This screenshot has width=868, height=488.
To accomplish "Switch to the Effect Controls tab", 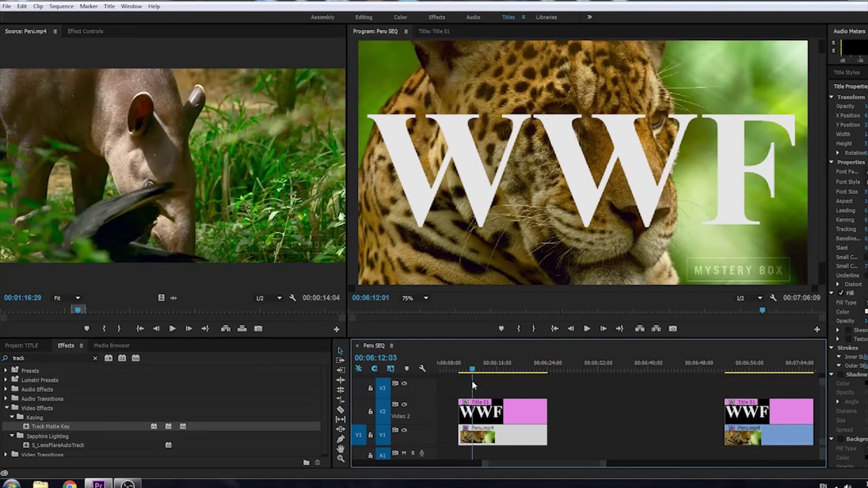I will (x=85, y=31).
